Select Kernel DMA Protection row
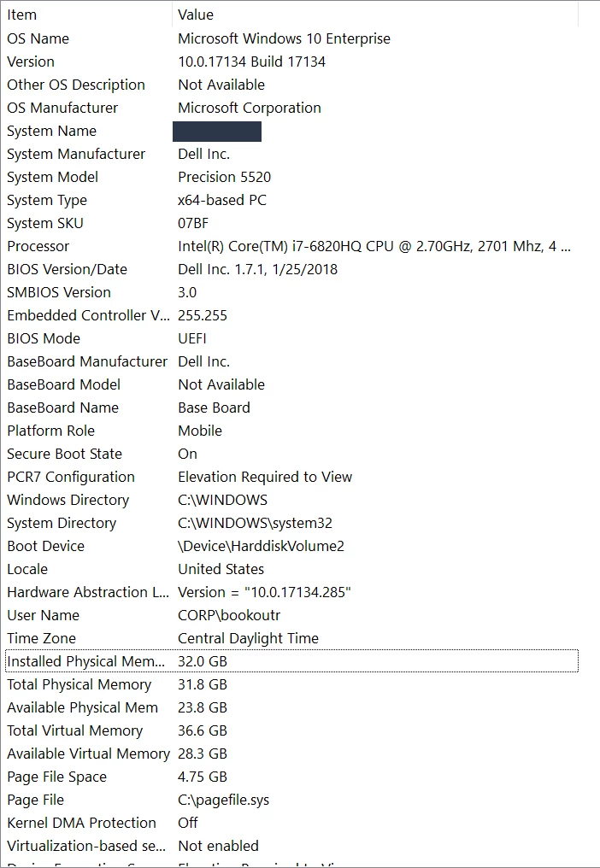This screenshot has height=868, width=600. (x=292, y=824)
